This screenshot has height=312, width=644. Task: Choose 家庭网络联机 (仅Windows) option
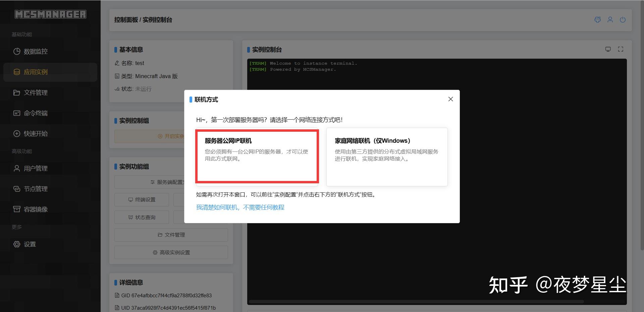(x=386, y=156)
